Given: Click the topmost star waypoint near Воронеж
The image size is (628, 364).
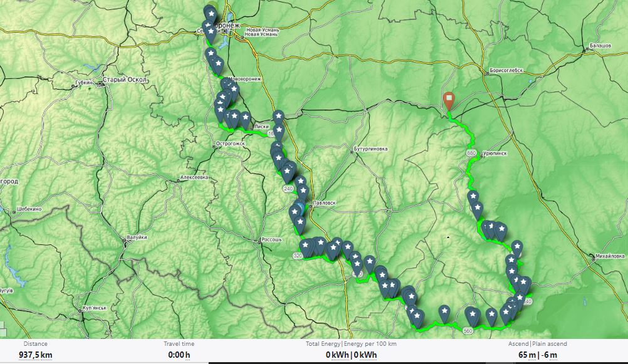Looking at the screenshot, I should (x=211, y=15).
